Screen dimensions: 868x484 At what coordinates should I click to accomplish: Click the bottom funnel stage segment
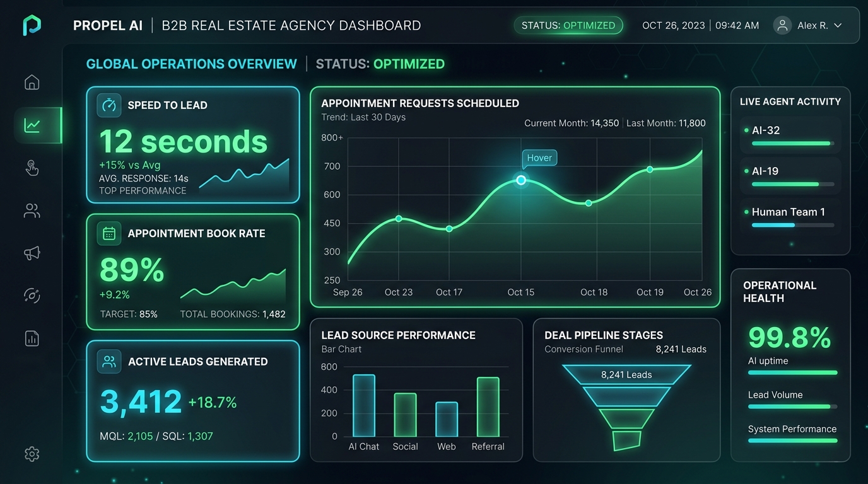point(626,441)
